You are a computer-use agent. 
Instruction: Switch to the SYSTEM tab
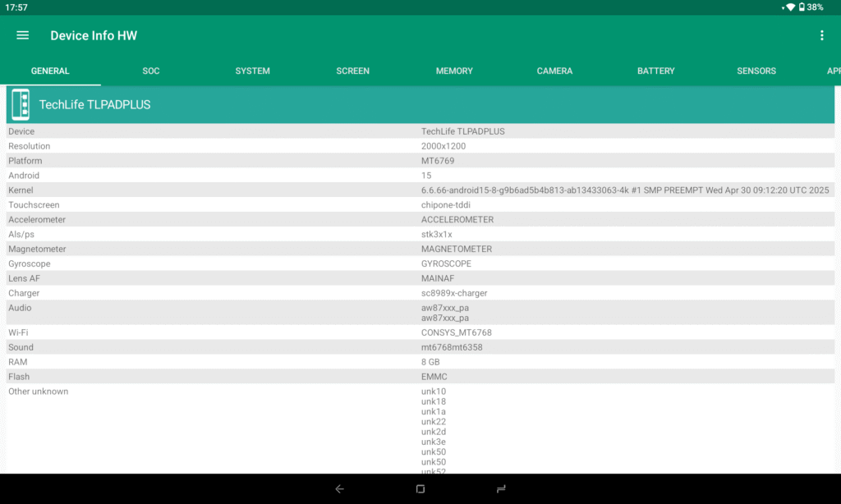pyautogui.click(x=252, y=71)
